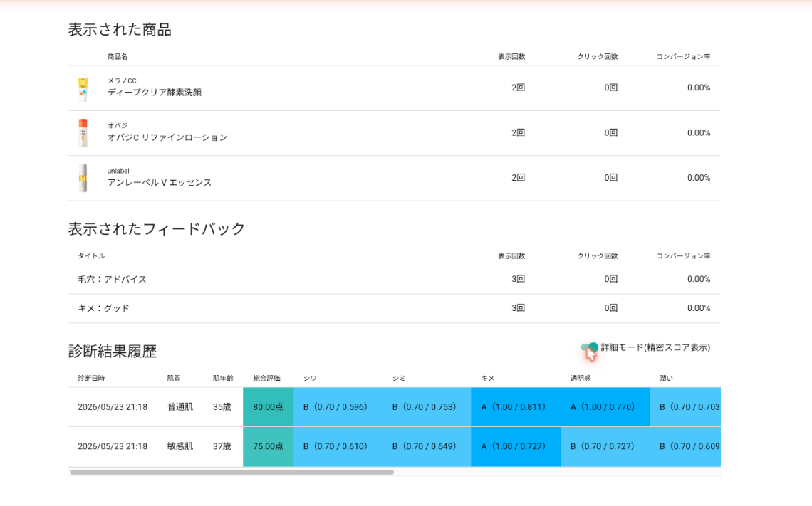
Task: Click the キメ cell A (1.00 / 0.727)
Action: point(516,446)
